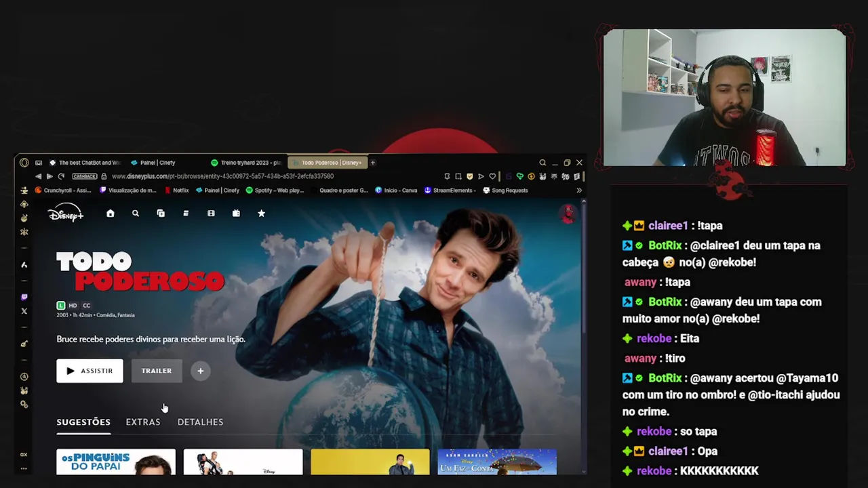The image size is (868, 488).
Task: Open the EXTRAS tab
Action: click(x=143, y=422)
